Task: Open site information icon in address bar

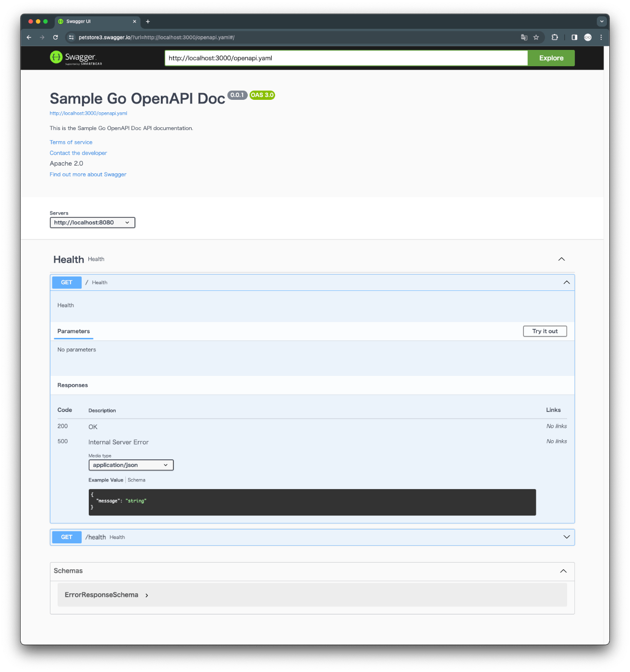Action: click(x=71, y=37)
